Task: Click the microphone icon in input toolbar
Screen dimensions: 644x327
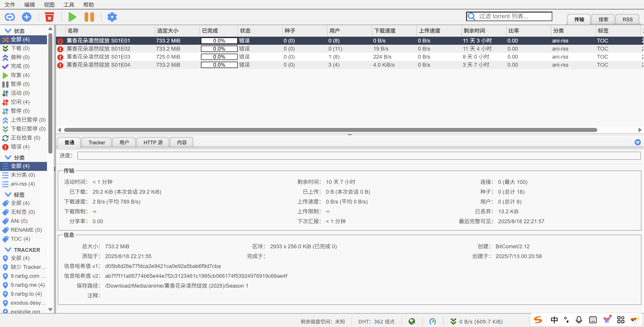Action: click(579, 320)
